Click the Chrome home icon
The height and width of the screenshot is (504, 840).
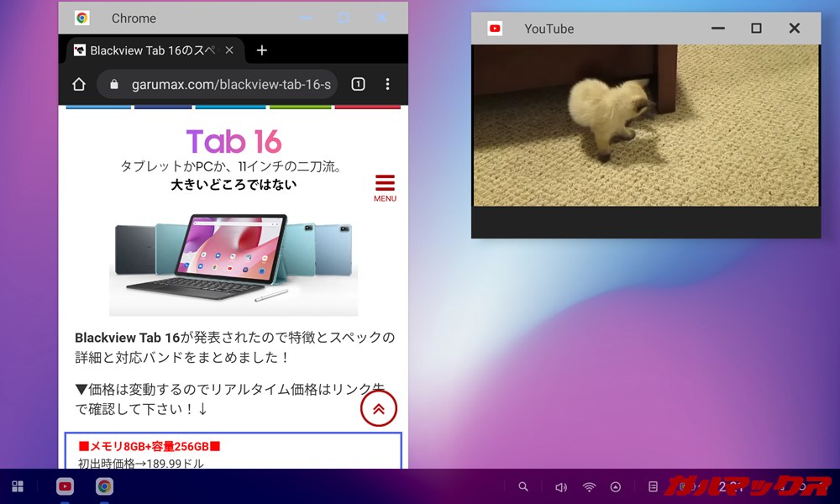79,84
